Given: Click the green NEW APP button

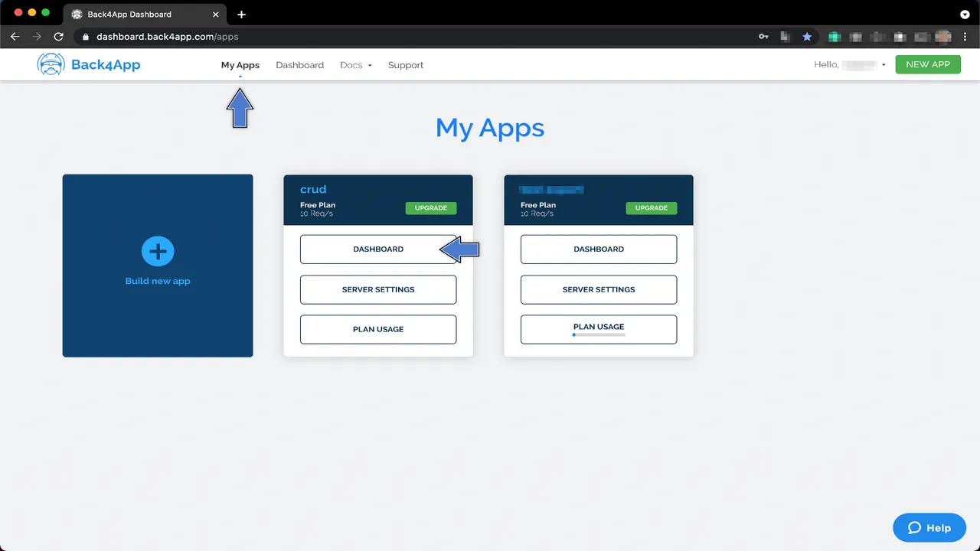Looking at the screenshot, I should 928,64.
